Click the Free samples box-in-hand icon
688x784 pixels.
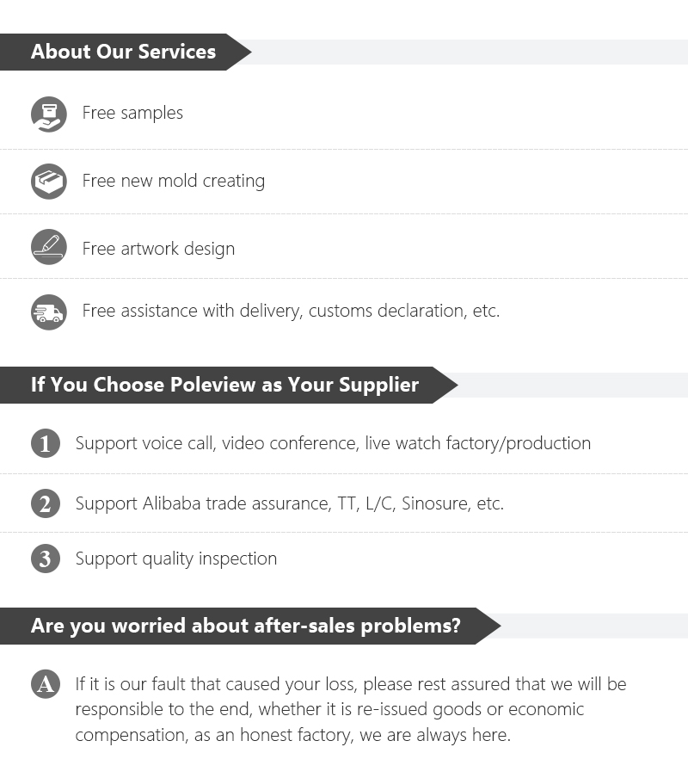pyautogui.click(x=48, y=114)
